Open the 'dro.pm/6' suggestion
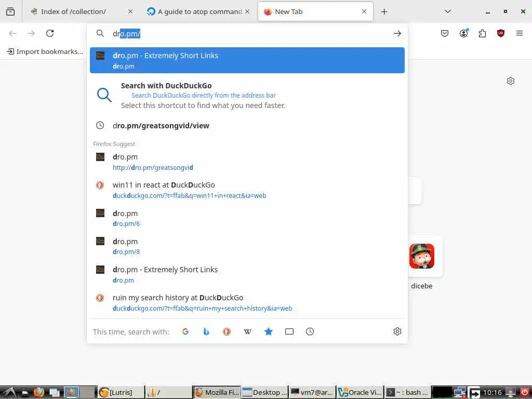This screenshot has width=532, height=399. (x=247, y=218)
